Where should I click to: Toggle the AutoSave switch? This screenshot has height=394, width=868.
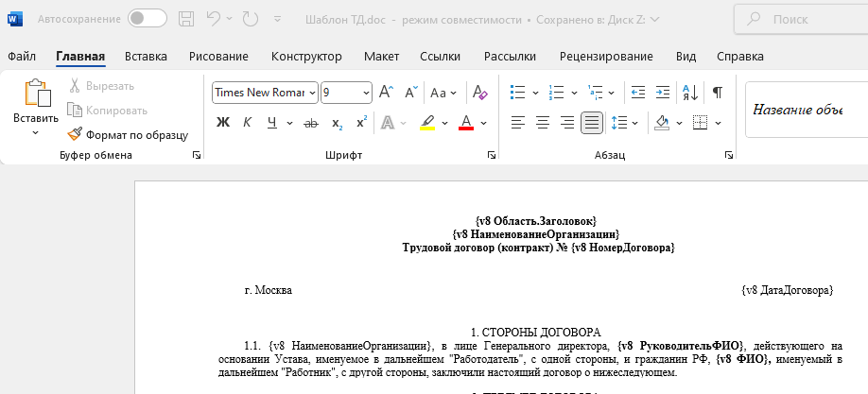148,19
